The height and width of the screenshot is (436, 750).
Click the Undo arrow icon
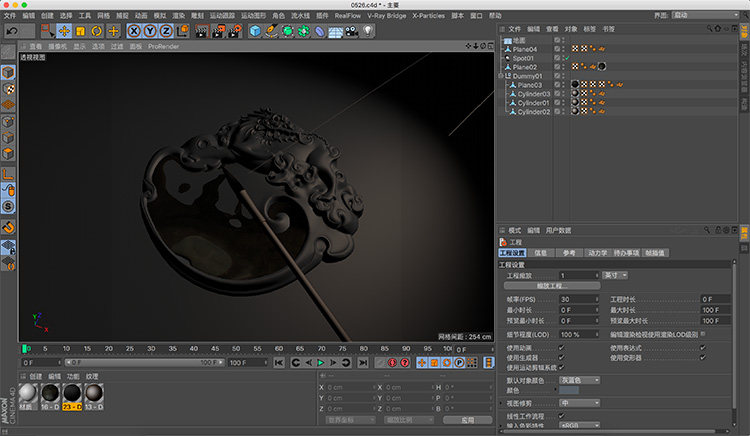pyautogui.click(x=13, y=31)
